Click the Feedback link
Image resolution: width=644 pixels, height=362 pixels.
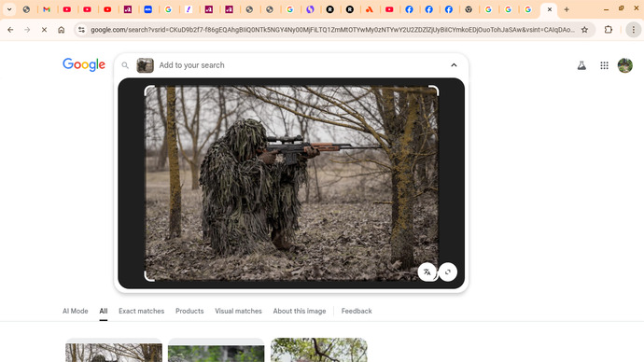point(357,311)
